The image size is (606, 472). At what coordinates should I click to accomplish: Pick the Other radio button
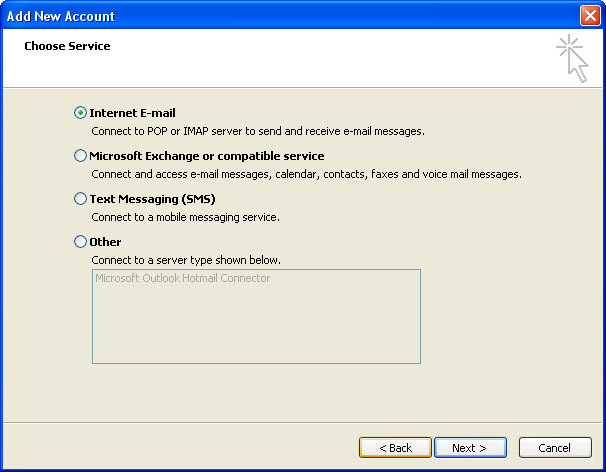(80, 242)
